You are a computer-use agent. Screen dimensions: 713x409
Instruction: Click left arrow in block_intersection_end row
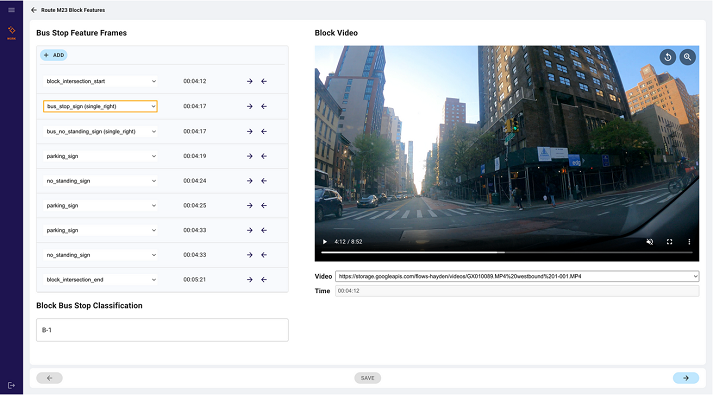point(264,280)
